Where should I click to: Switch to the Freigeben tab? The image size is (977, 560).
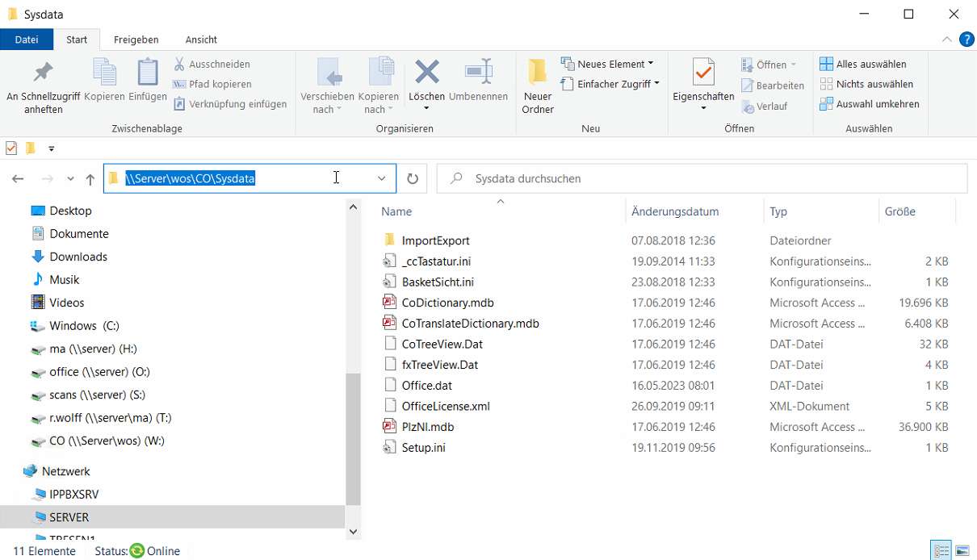tap(136, 40)
